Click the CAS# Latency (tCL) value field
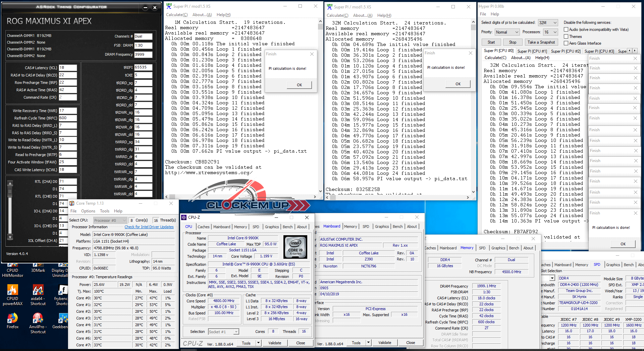This screenshot has height=351, width=644. point(68,68)
